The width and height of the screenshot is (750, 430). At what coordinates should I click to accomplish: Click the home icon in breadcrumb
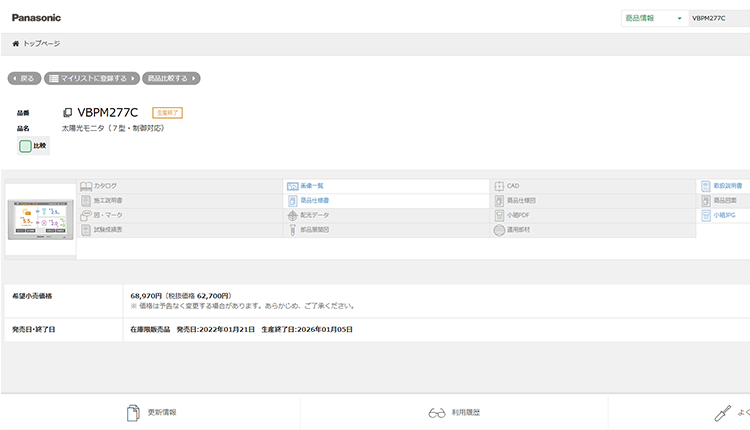pyautogui.click(x=16, y=44)
